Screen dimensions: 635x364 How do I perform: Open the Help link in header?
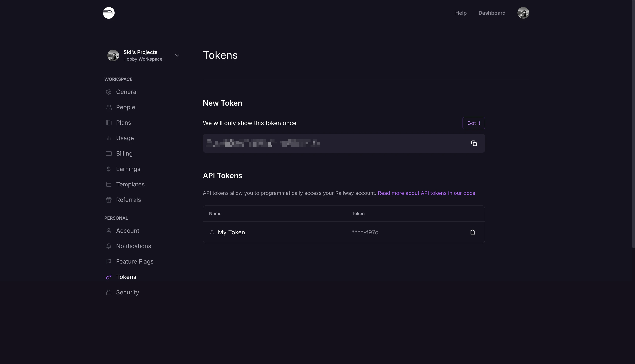(461, 13)
